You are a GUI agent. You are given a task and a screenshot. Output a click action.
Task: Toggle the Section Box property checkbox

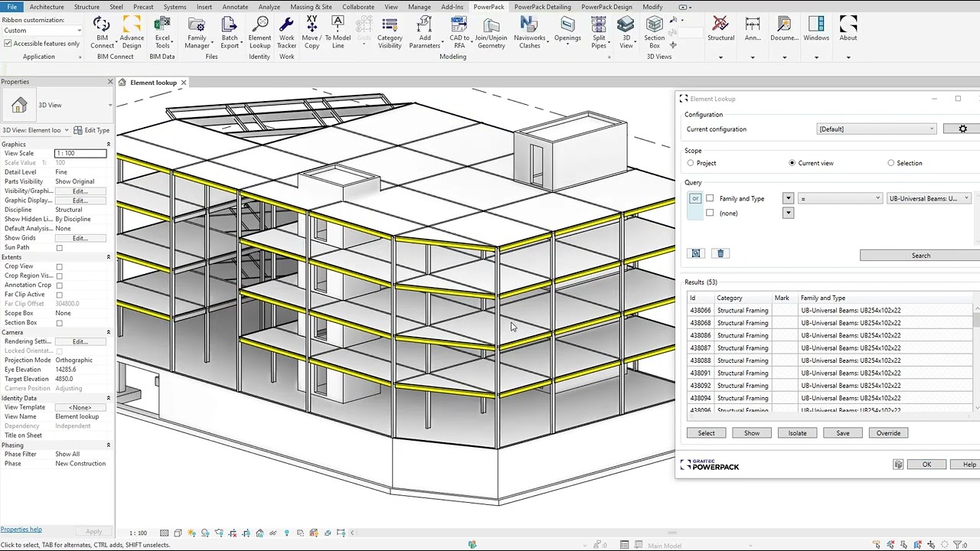coord(60,323)
